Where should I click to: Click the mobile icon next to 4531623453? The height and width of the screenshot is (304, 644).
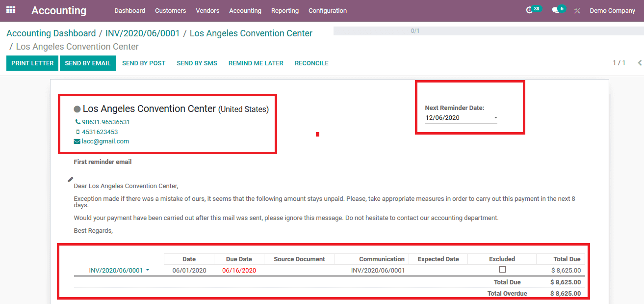click(x=77, y=132)
